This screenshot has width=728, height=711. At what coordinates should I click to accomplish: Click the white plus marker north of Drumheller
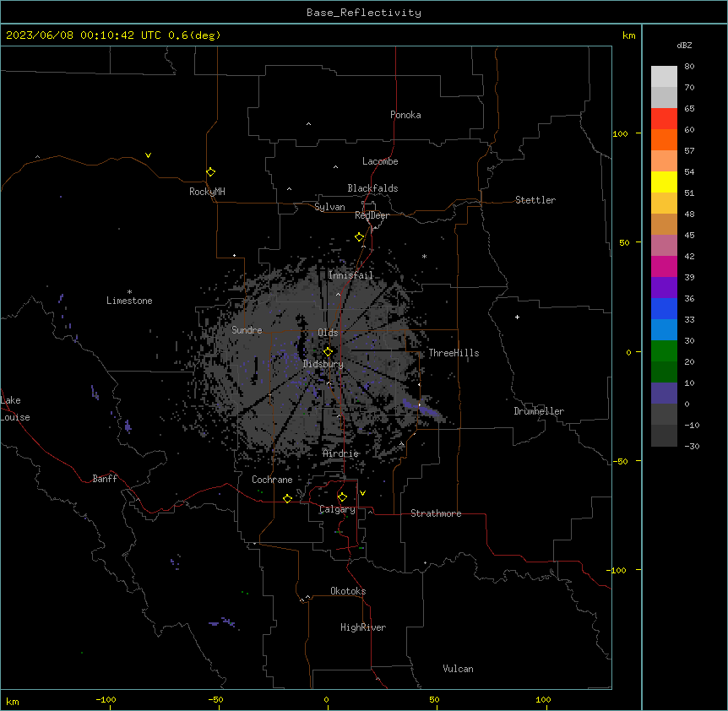517,317
